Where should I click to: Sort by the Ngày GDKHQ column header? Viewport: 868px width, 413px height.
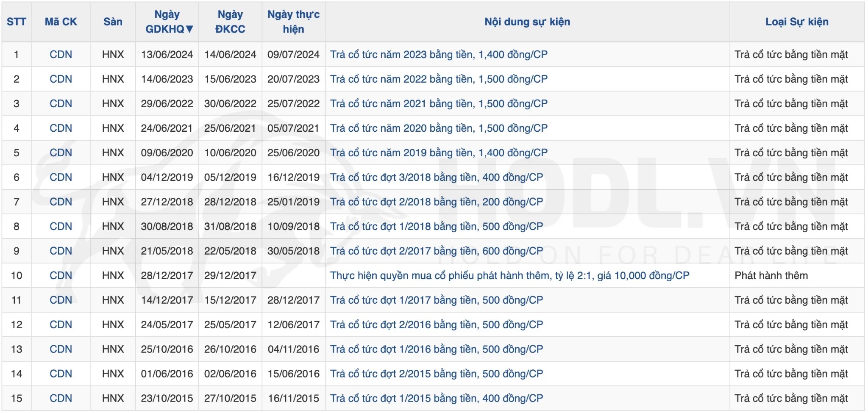167,22
